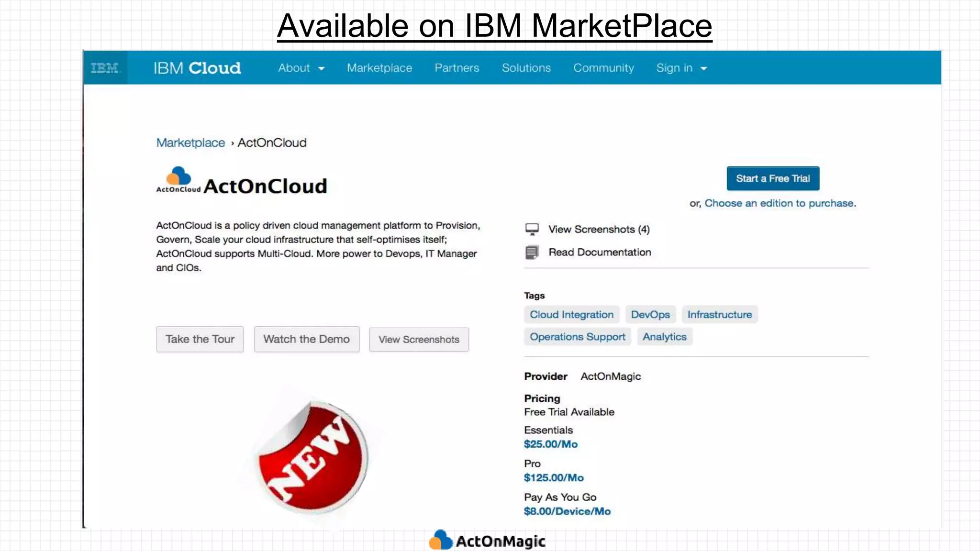Open the Solutions menu item
The image size is (980, 551).
click(526, 68)
